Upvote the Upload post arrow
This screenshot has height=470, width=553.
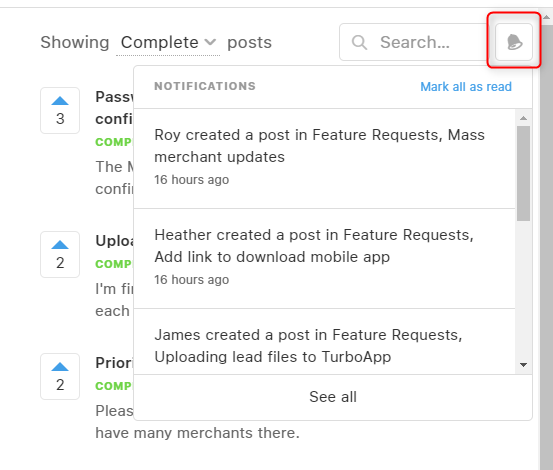tap(60, 245)
